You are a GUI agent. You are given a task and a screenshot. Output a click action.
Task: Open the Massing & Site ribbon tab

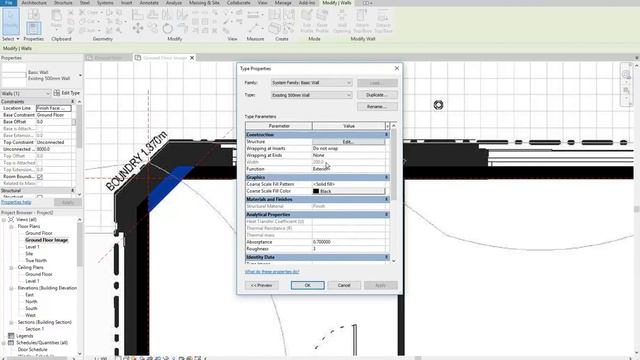[204, 3]
